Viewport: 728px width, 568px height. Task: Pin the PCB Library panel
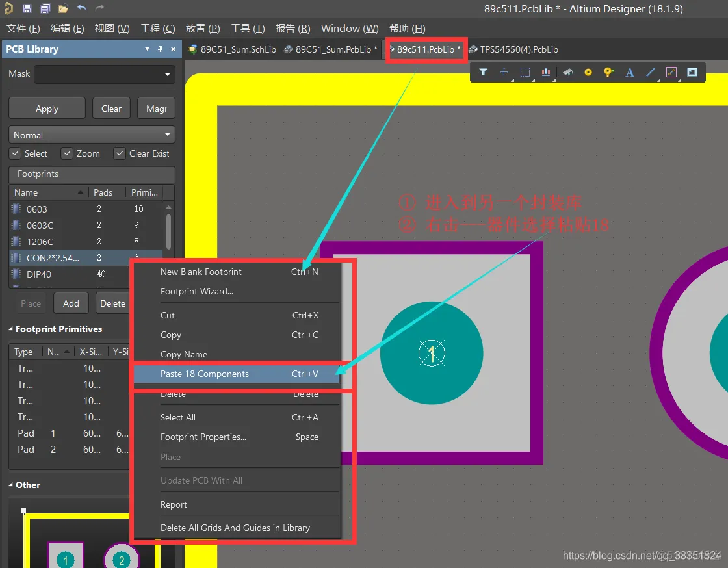160,49
